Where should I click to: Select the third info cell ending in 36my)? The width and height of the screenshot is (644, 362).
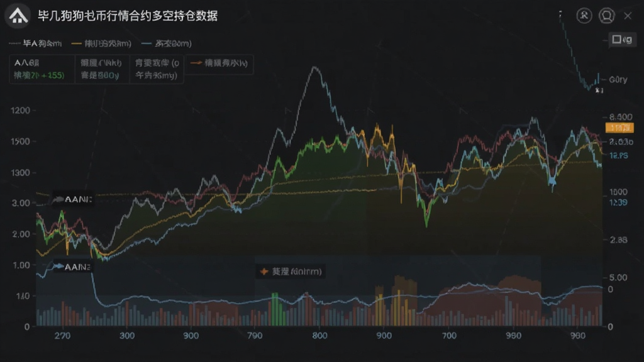coord(157,69)
